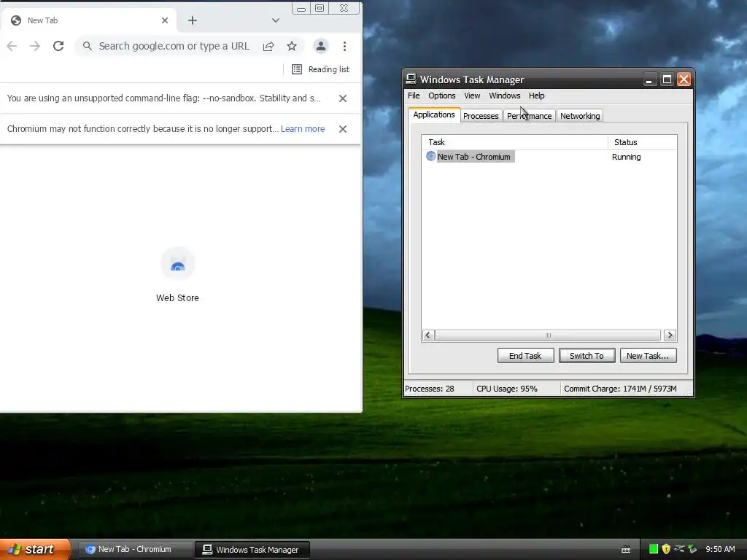Click the on-screen keyboard tray icon
747x560 pixels.
[x=626, y=550]
